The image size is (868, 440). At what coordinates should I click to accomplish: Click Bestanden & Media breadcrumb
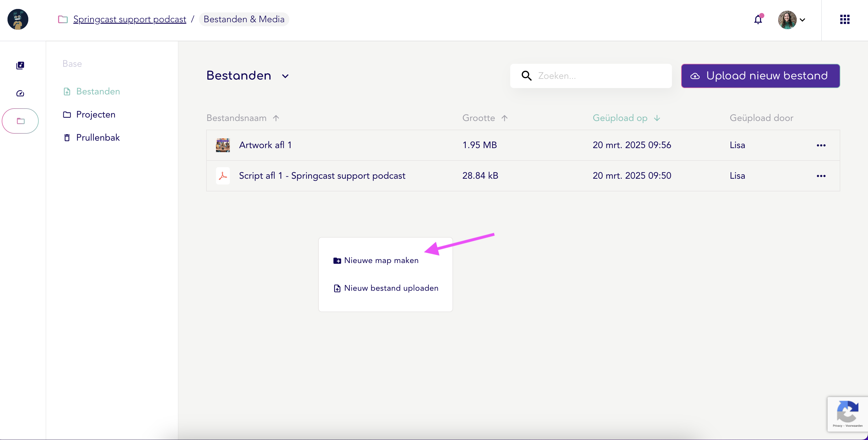click(244, 19)
